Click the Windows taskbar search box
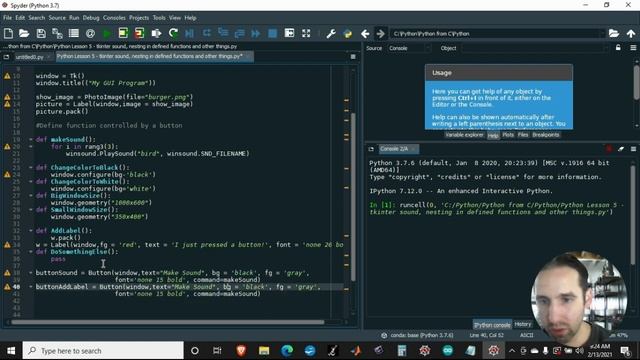The height and width of the screenshot is (360, 640). tap(103, 351)
